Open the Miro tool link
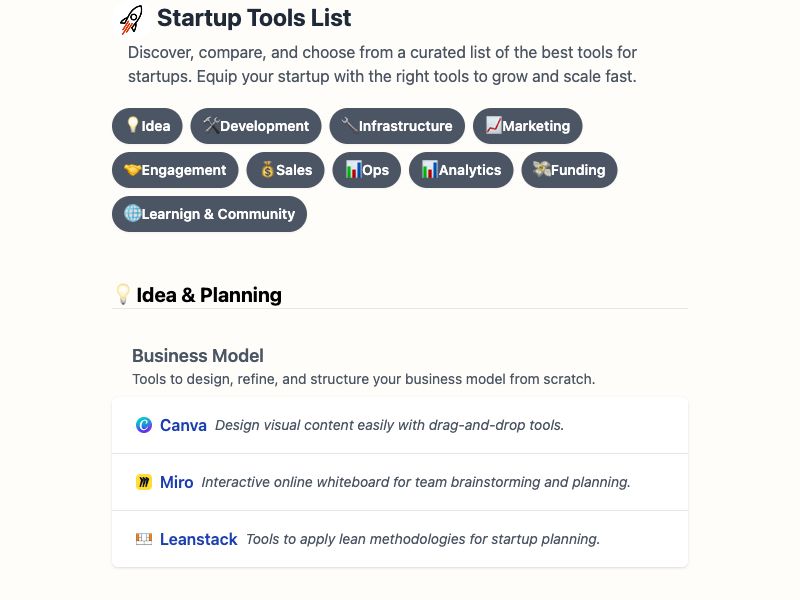 tap(177, 482)
